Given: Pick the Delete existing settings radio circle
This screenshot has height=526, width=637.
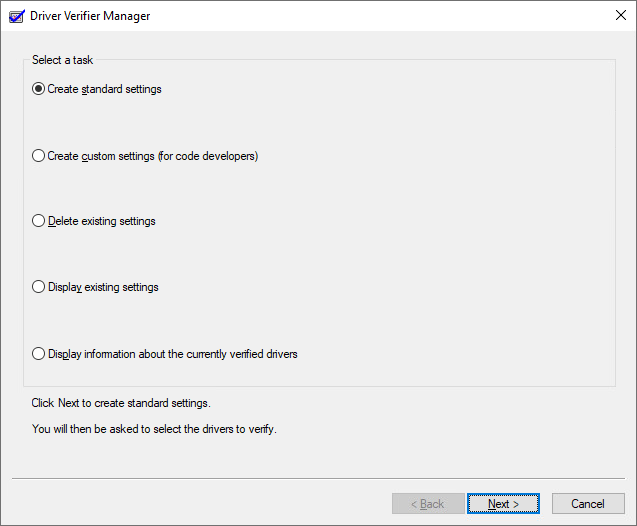Looking at the screenshot, I should tap(39, 221).
